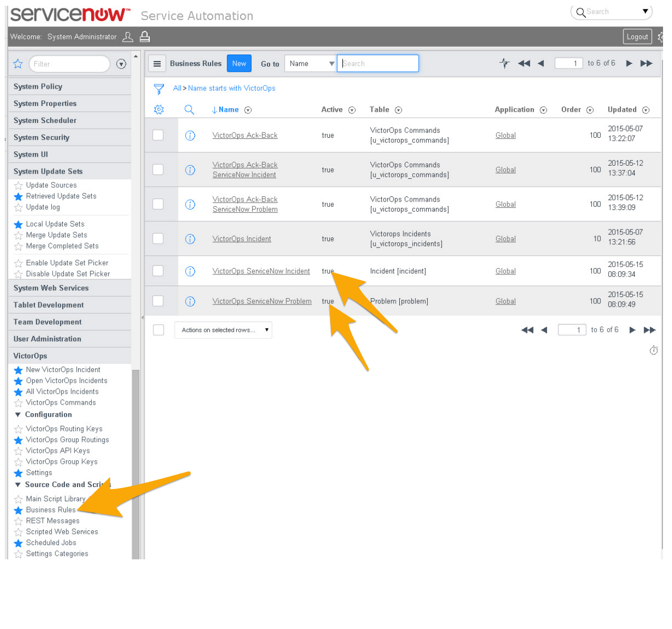Check the select-all checkbox near Actions dropdown
The image size is (672, 629).
pos(158,329)
